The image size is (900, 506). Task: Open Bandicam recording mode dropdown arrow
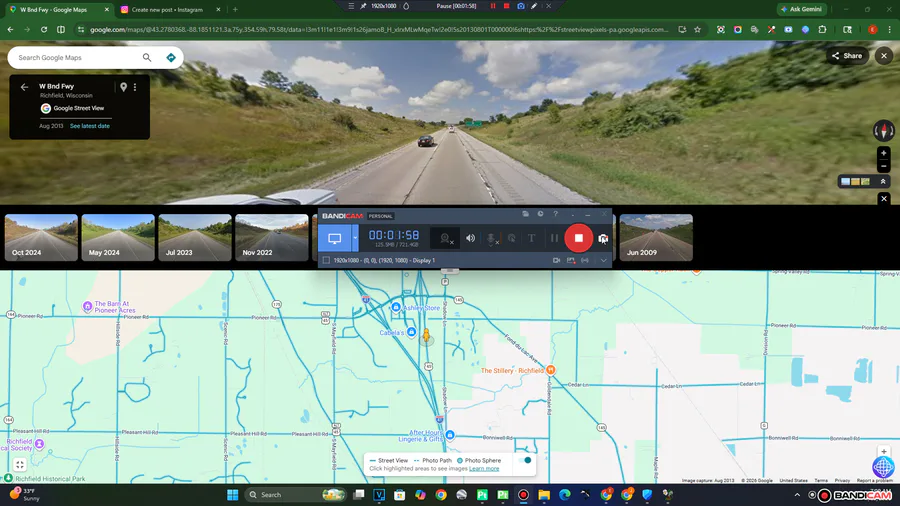tap(355, 238)
